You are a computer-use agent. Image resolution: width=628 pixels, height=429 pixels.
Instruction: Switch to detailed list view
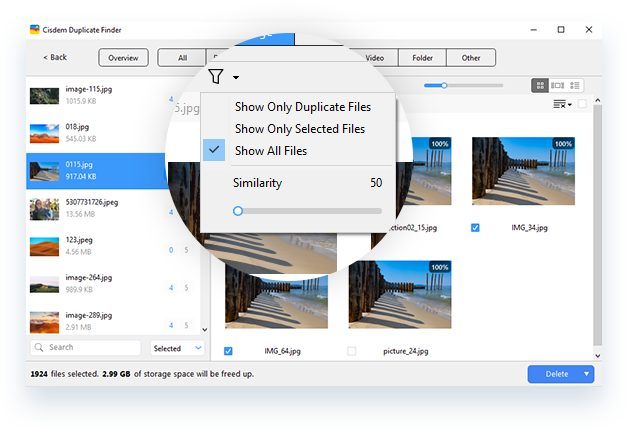coord(575,86)
